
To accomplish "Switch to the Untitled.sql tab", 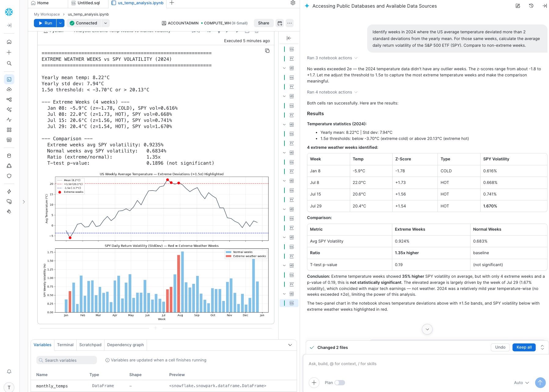I will point(86,3).
